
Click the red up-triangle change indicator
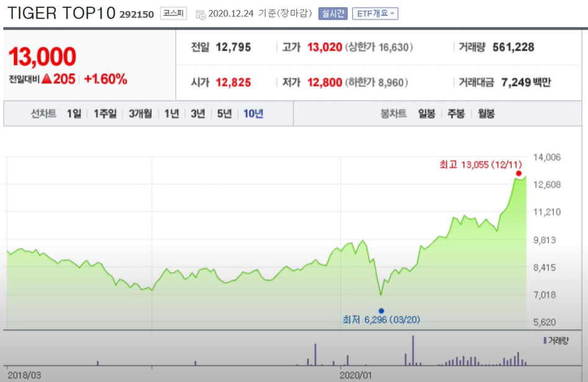click(47, 79)
